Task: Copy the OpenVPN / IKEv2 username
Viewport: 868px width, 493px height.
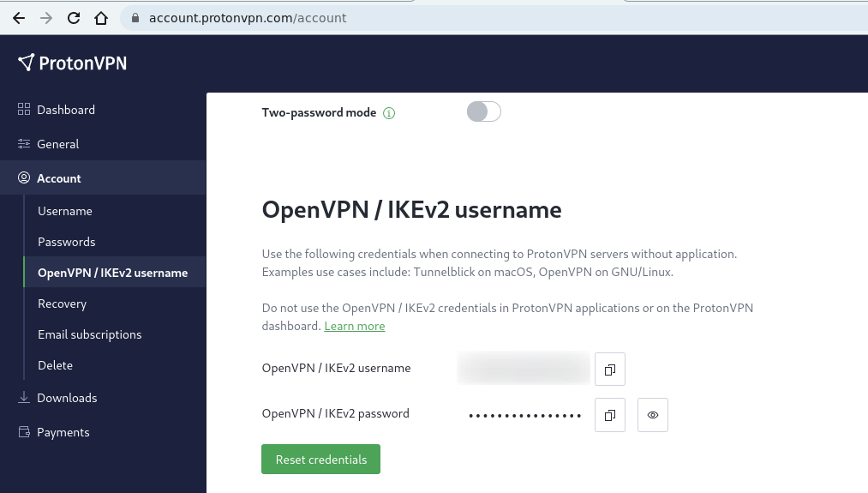Action: 609,369
